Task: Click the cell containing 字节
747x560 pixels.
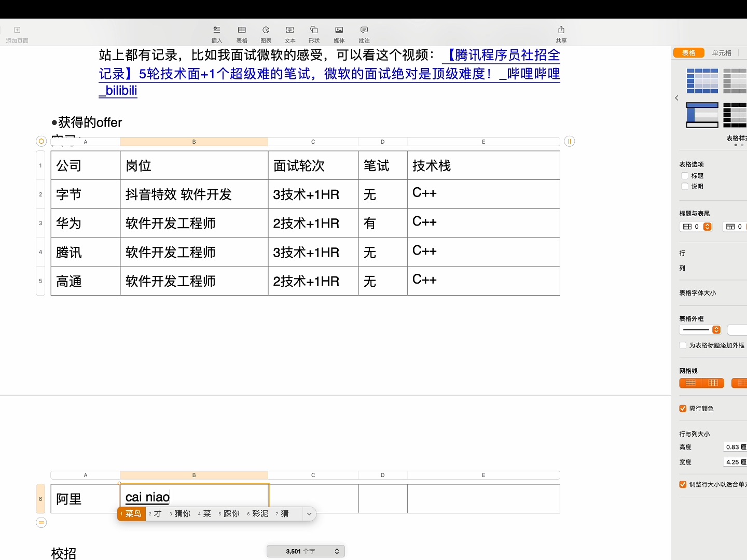Action: 86,194
